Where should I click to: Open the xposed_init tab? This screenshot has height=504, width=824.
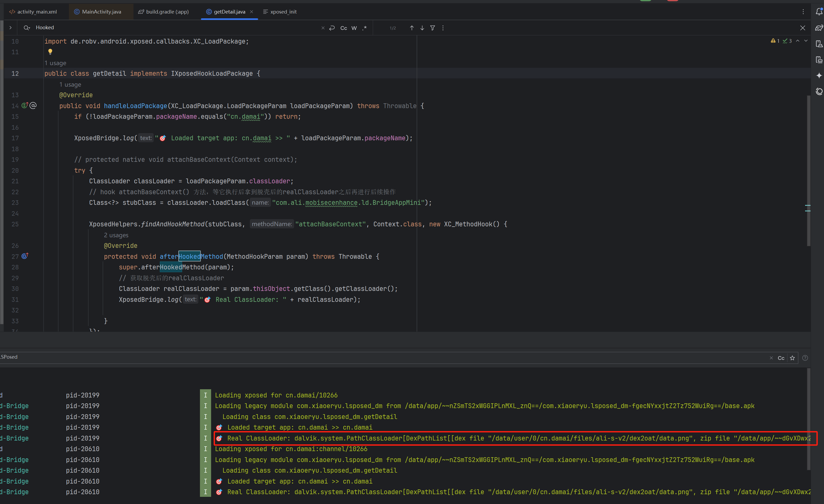tap(280, 12)
